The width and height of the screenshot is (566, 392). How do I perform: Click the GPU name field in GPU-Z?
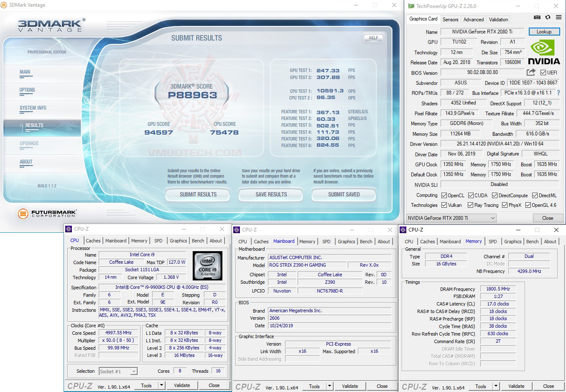[x=482, y=32]
